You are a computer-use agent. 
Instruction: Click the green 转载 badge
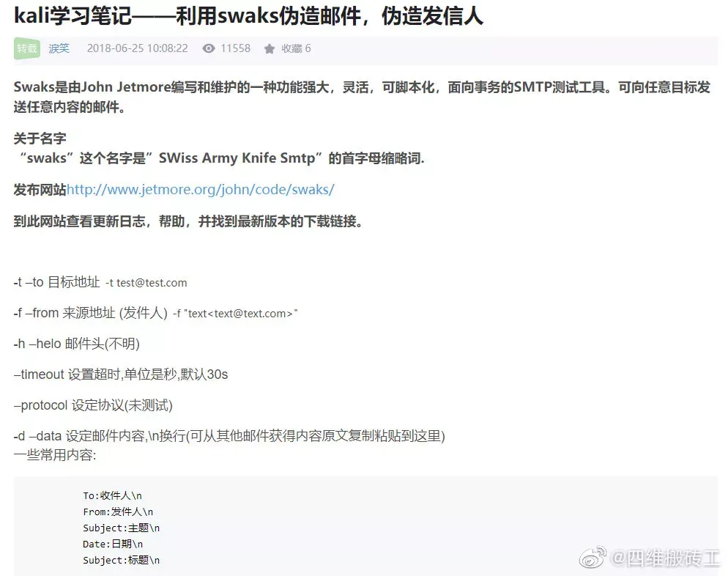(27, 48)
